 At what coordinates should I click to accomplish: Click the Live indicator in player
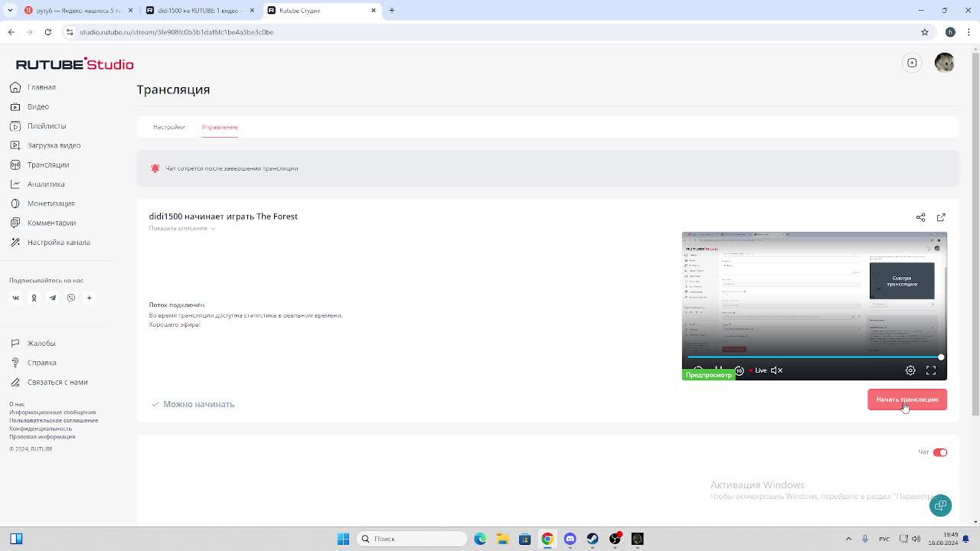pyautogui.click(x=758, y=370)
